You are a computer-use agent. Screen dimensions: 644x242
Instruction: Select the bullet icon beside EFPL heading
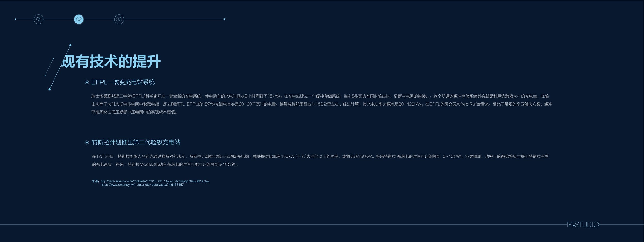coord(87,82)
